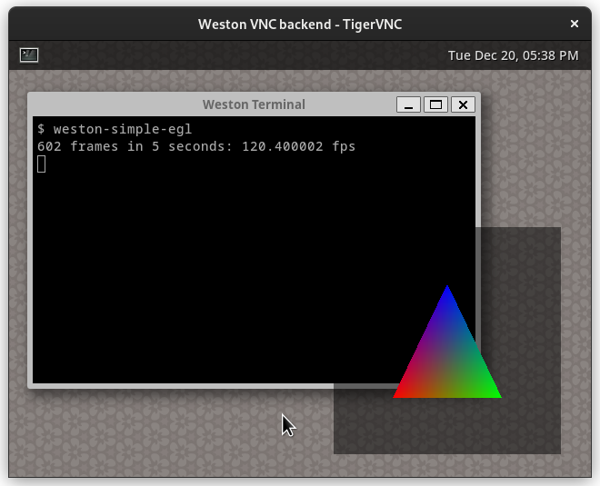This screenshot has height=486, width=600.
Task: Close the TigerVNC viewer window
Action: point(574,23)
